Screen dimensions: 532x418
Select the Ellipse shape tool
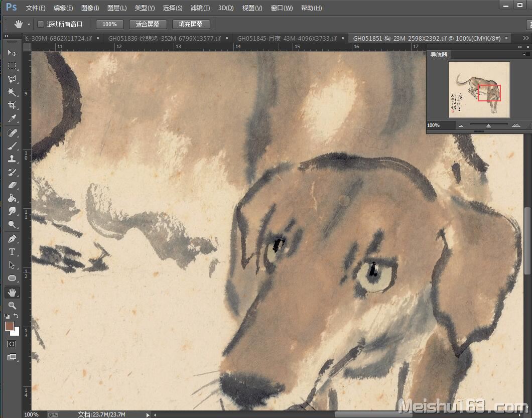[x=12, y=278]
